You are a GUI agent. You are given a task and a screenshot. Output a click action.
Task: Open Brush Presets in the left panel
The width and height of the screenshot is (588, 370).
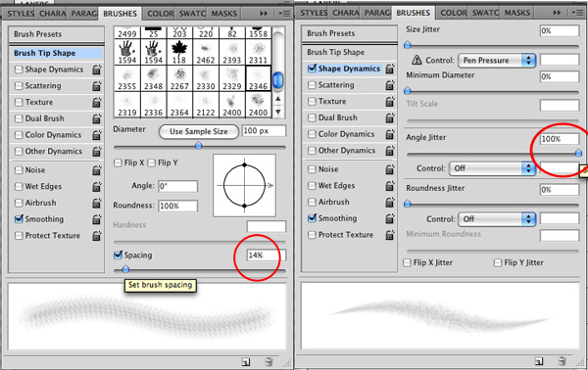pyautogui.click(x=56, y=34)
